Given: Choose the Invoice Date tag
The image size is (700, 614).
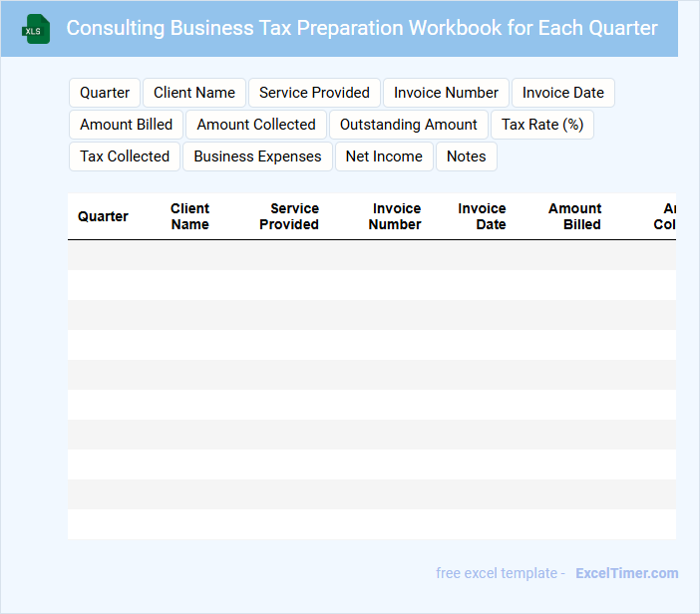Looking at the screenshot, I should 563,93.
